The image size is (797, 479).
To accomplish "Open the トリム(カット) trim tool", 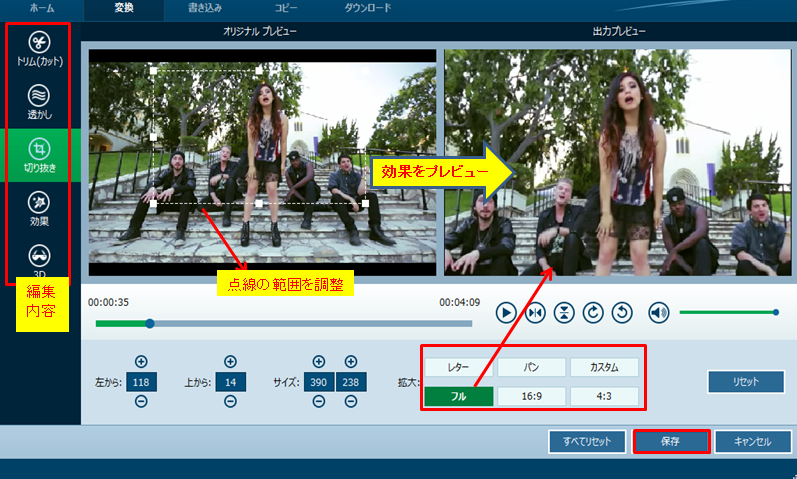I will point(39,49).
